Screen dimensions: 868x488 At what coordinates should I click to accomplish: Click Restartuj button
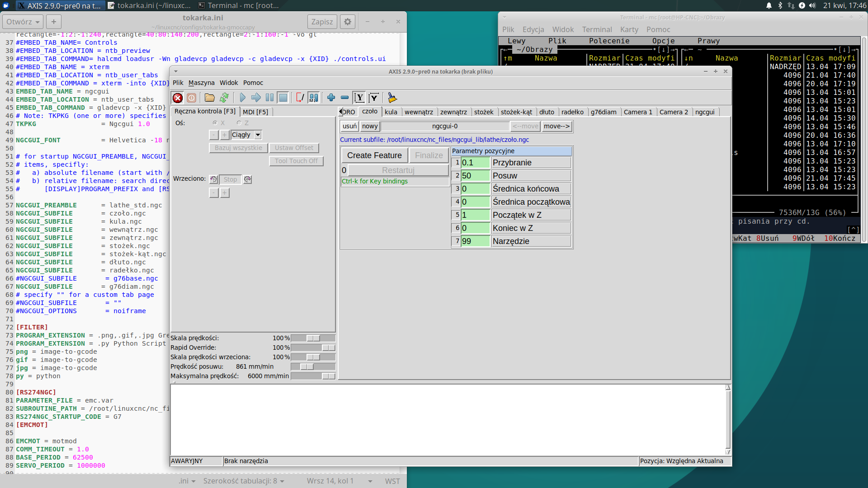398,170
